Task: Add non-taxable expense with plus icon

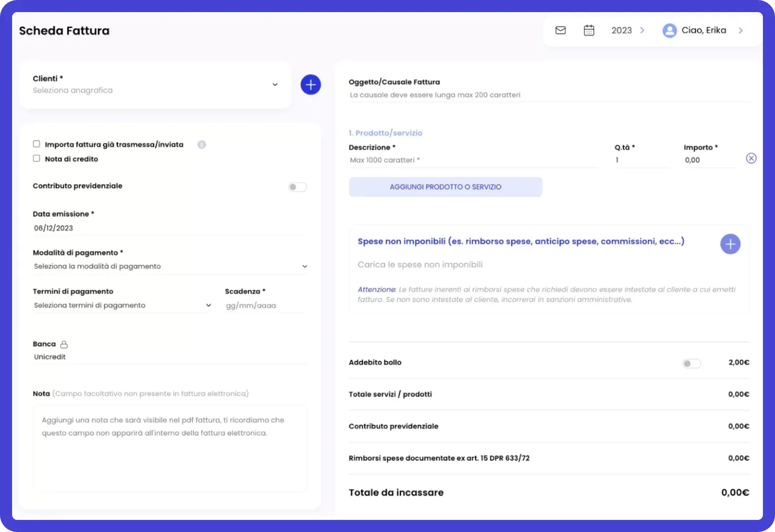Action: click(730, 244)
